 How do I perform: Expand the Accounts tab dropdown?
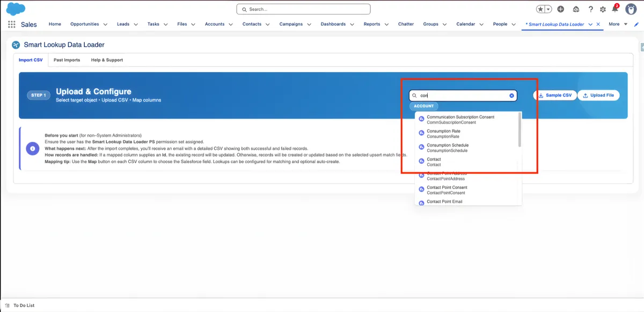pyautogui.click(x=230, y=24)
